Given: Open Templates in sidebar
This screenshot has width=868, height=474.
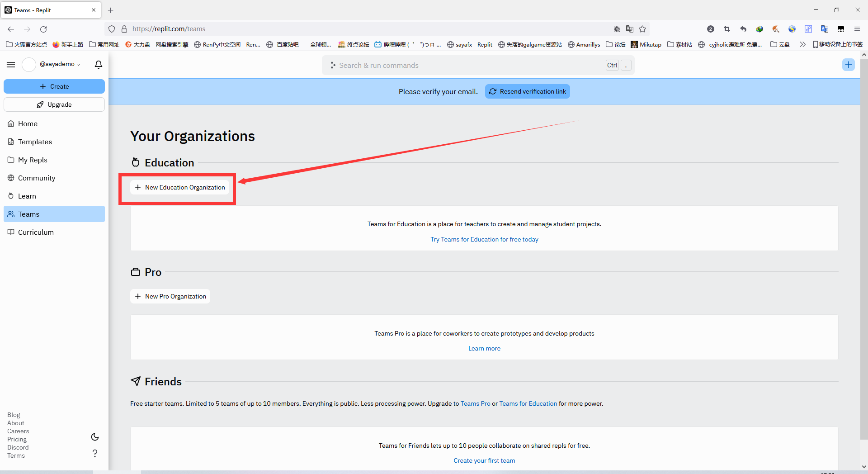Looking at the screenshot, I should [x=54, y=142].
